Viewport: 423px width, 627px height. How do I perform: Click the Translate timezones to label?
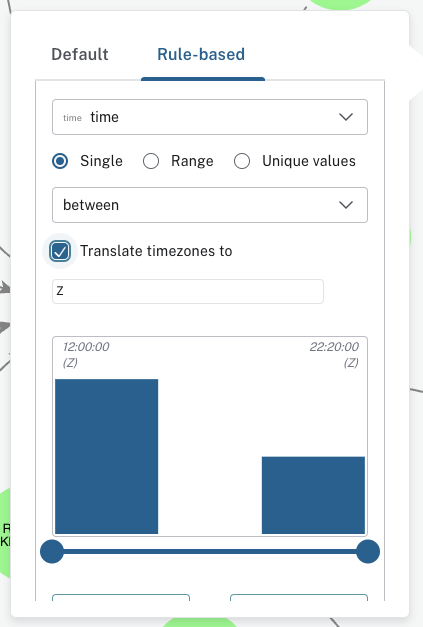coord(156,251)
